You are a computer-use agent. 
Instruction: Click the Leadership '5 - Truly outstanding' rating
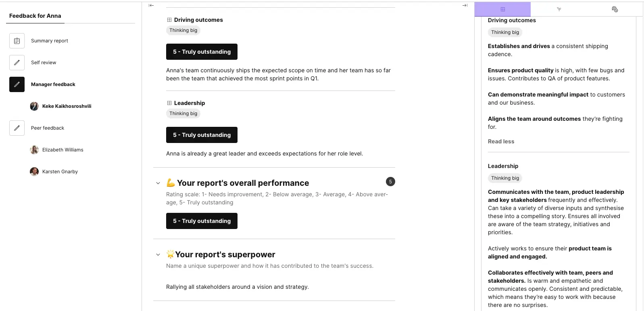[x=202, y=135]
